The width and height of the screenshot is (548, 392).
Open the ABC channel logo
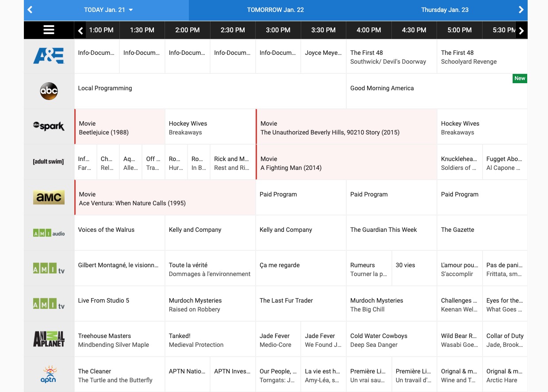[49, 91]
